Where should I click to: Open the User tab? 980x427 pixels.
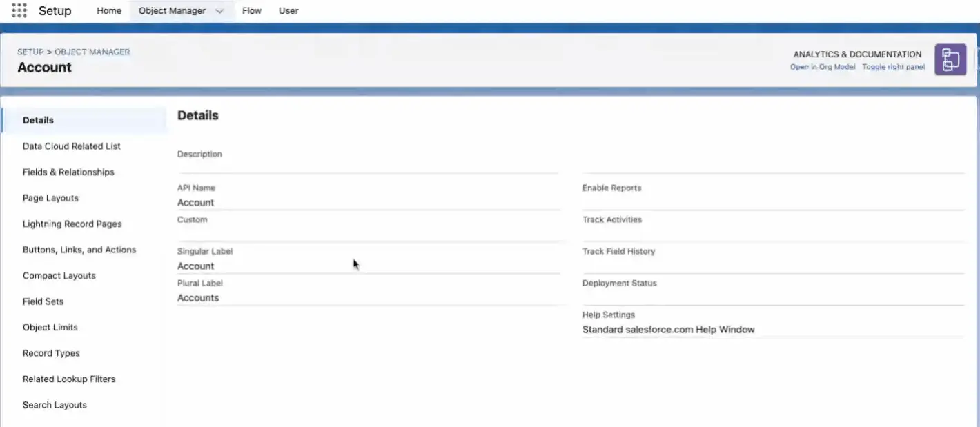click(x=288, y=10)
